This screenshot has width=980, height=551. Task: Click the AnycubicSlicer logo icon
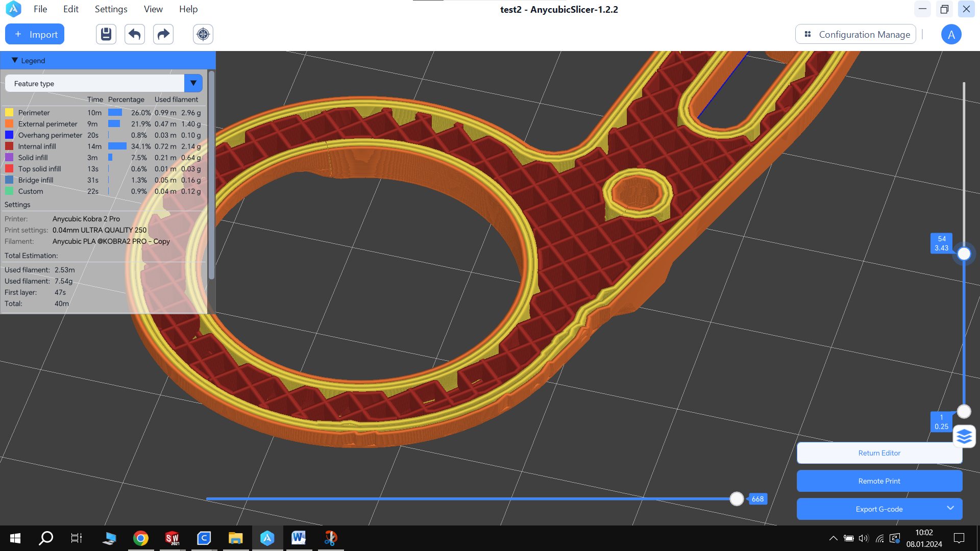pyautogui.click(x=13, y=9)
